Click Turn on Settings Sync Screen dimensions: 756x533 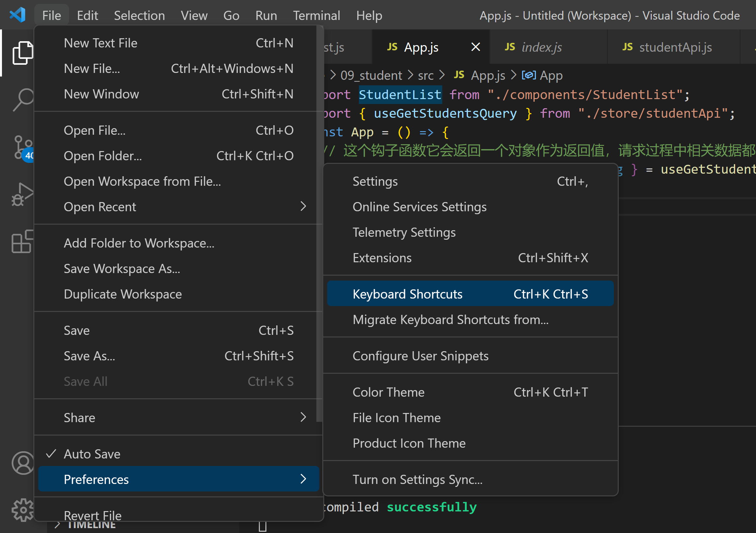pos(417,479)
